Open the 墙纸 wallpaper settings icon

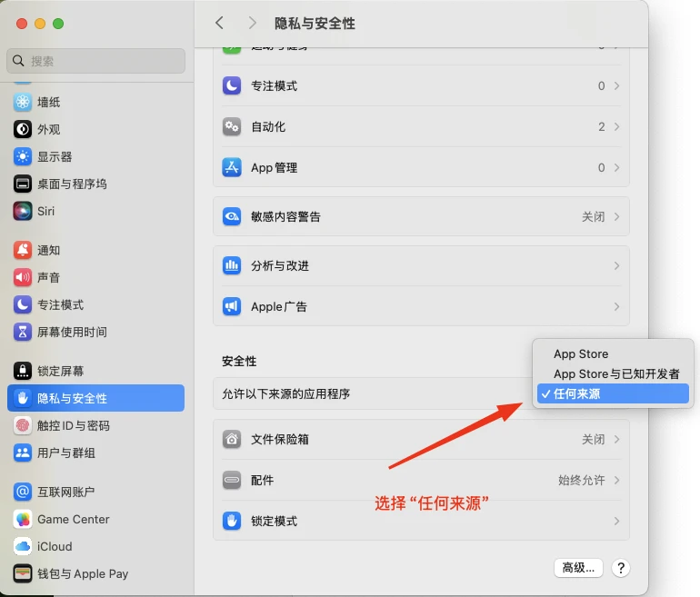click(x=23, y=102)
